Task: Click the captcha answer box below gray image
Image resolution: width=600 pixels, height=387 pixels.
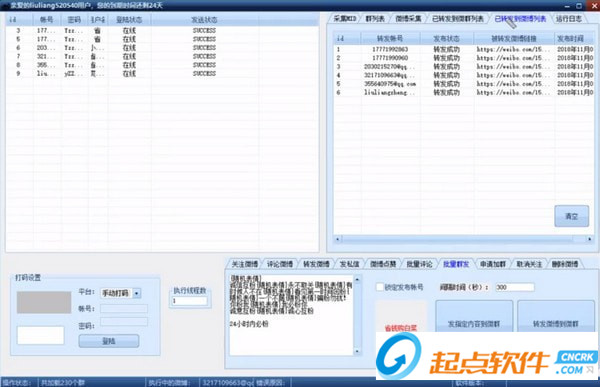Action: 41,335
